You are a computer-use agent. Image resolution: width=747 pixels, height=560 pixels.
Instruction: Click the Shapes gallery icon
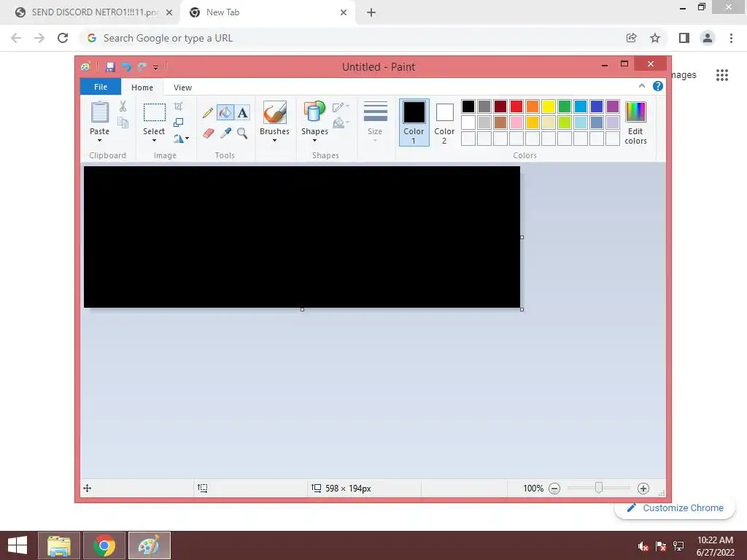click(314, 113)
